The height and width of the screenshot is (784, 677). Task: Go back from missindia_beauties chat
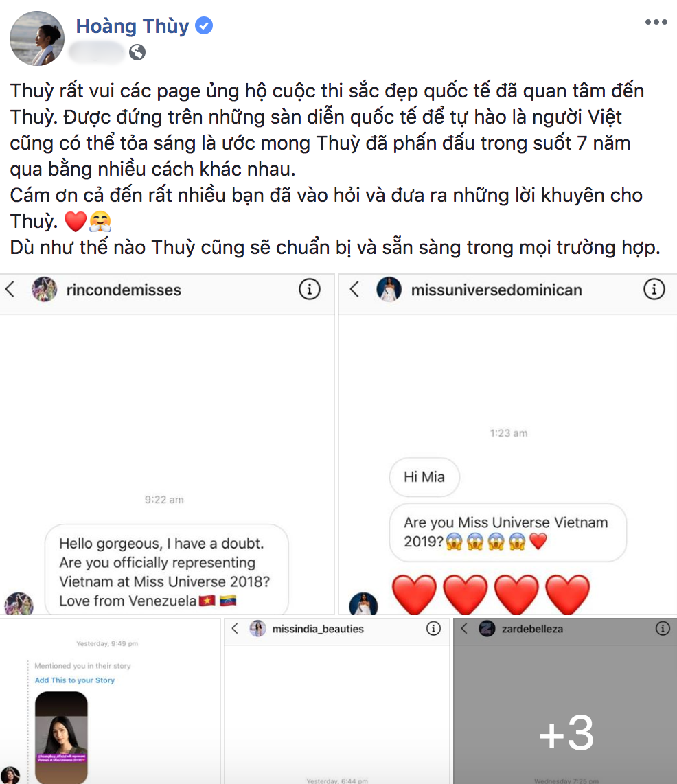235,628
